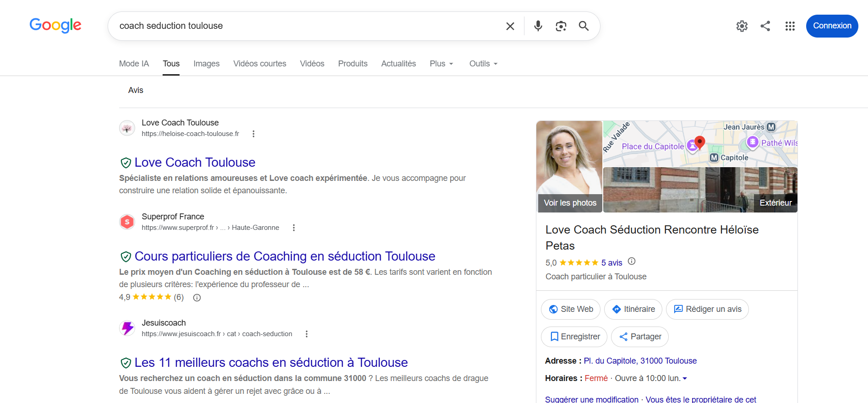Click shield icon beside Love Coach Toulouse title
This screenshot has height=403, width=868.
126,163
